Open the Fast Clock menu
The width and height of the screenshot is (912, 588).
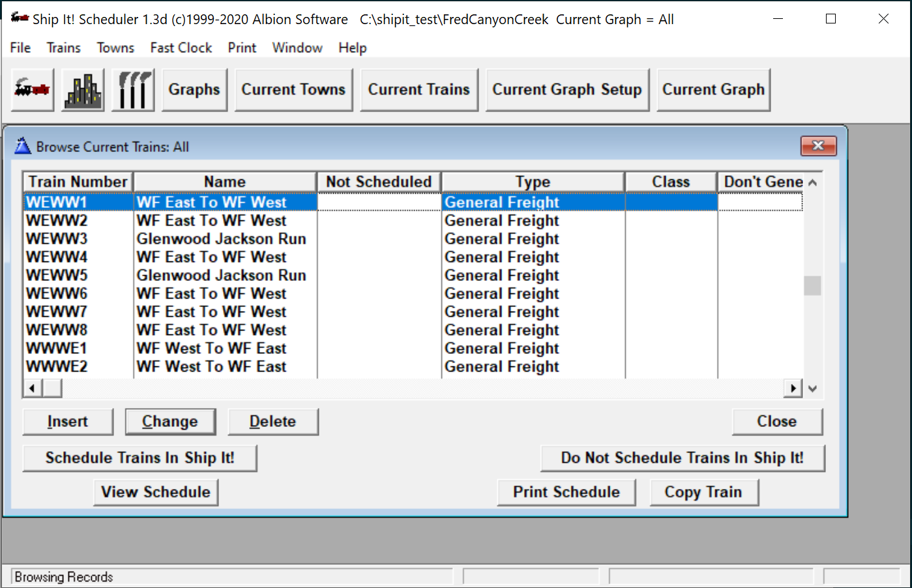tap(181, 48)
